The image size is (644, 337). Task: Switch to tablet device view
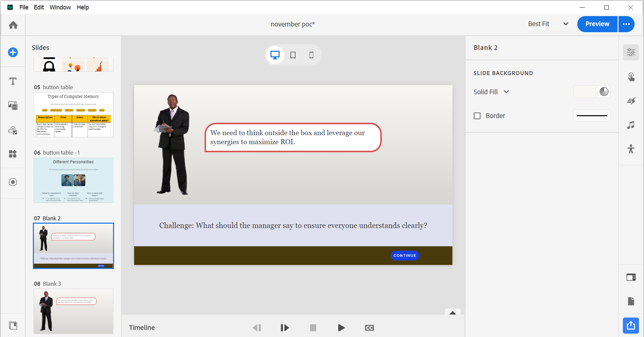pyautogui.click(x=293, y=55)
